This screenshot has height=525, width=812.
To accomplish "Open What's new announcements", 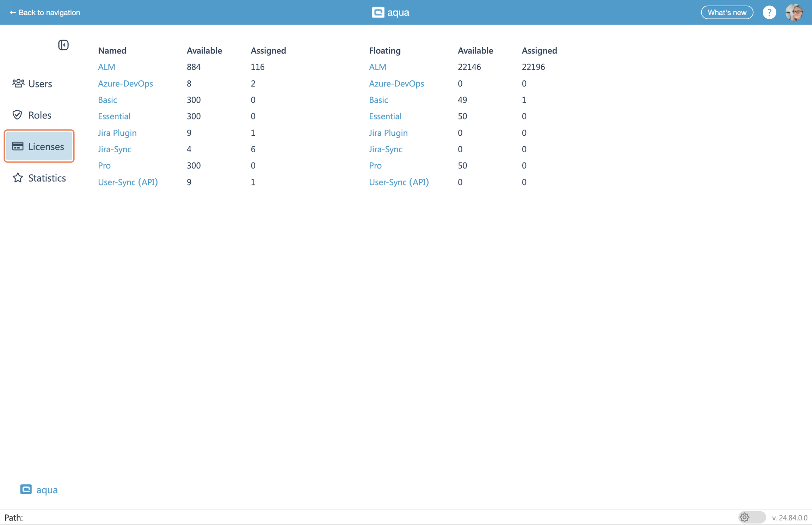I will pyautogui.click(x=727, y=13).
